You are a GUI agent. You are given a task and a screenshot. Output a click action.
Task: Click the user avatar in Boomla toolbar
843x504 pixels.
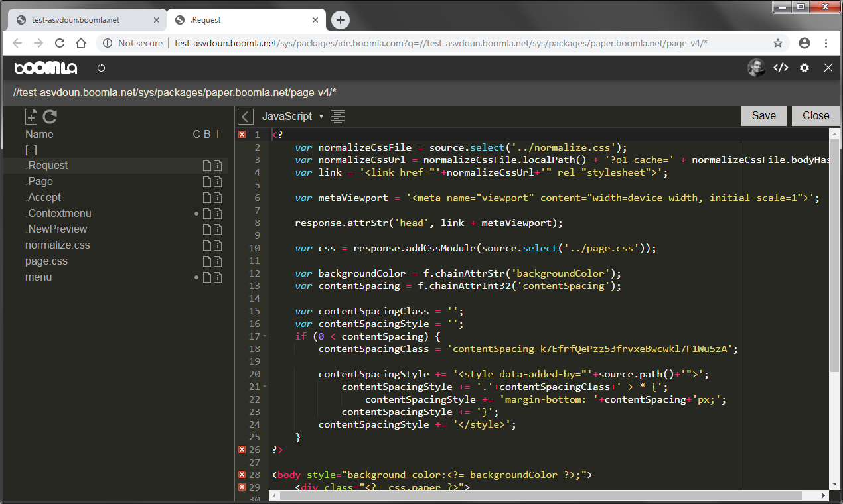(756, 68)
